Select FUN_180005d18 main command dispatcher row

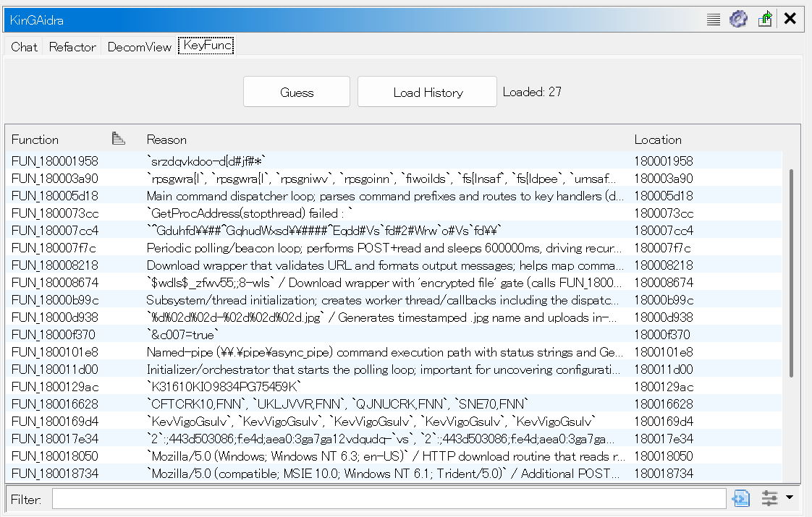(x=394, y=196)
